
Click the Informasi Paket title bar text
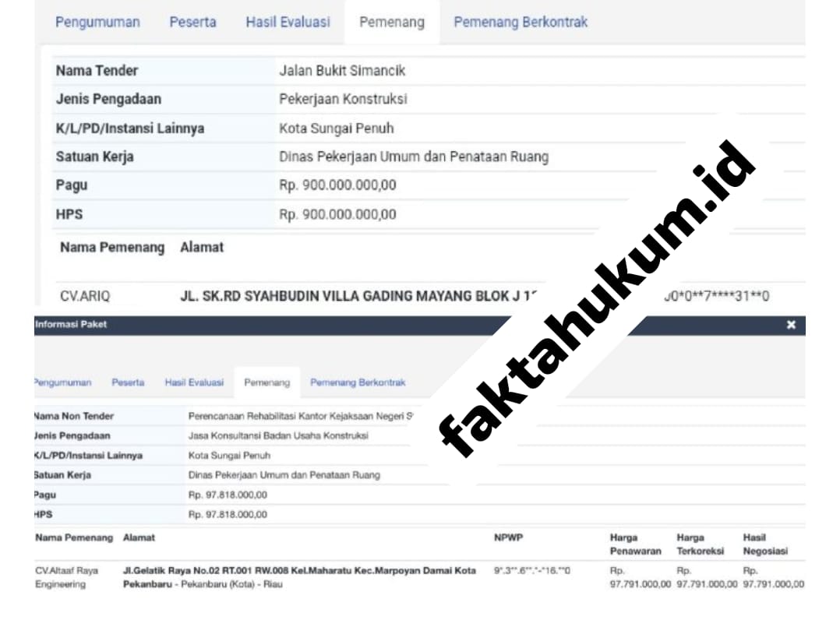point(71,325)
